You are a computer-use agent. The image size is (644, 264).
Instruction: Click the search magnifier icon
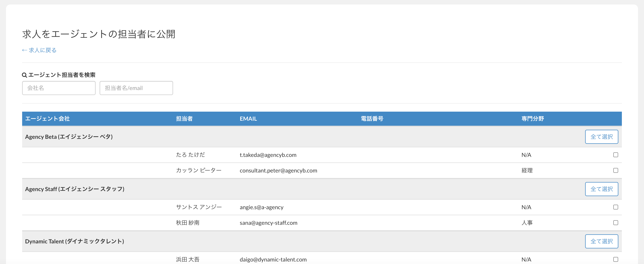pos(24,75)
